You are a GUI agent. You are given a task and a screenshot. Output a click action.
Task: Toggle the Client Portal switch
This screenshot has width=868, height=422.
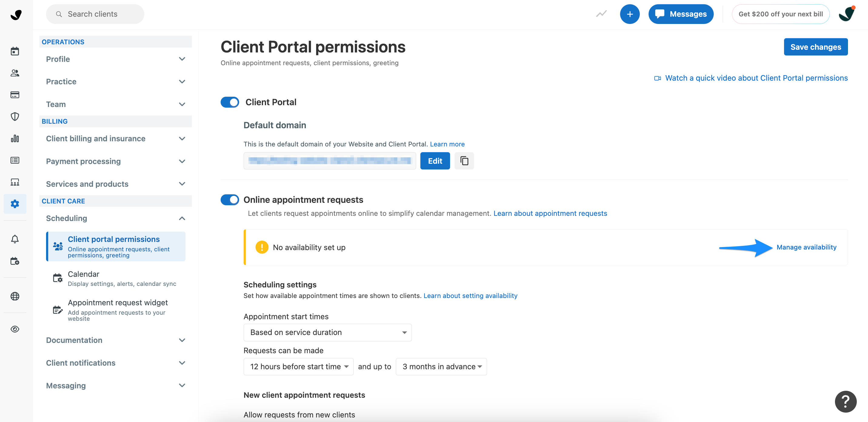(230, 102)
